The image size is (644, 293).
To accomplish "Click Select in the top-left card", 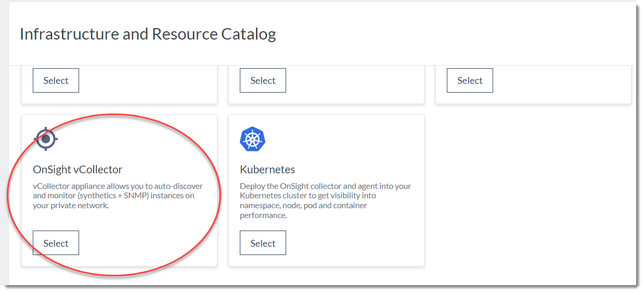I will [x=56, y=81].
